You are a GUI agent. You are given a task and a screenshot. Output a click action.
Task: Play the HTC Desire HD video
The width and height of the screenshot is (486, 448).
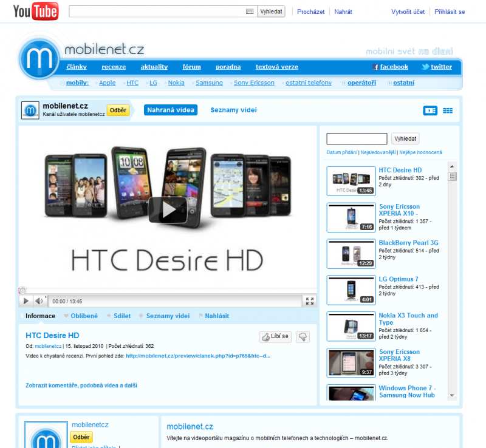click(168, 209)
